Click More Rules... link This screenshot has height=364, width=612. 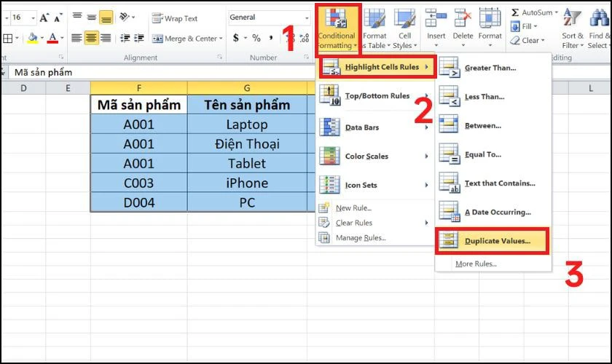coord(476,264)
